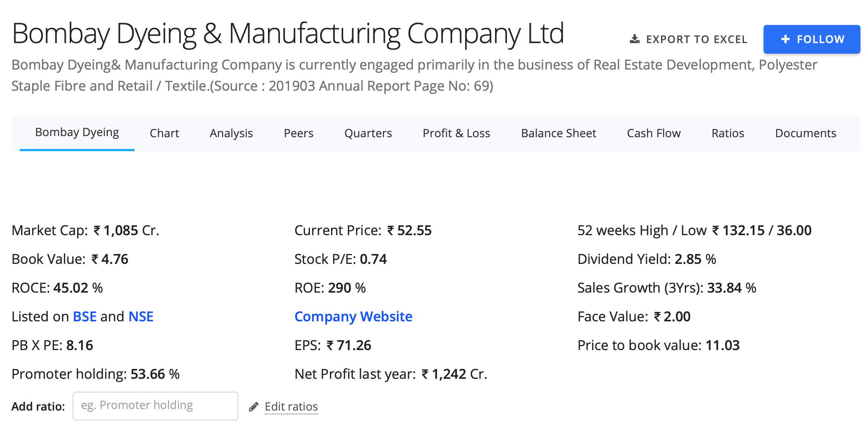This screenshot has width=868, height=434.
Task: Select the Bombay Dyeing overview tab
Action: point(77,132)
